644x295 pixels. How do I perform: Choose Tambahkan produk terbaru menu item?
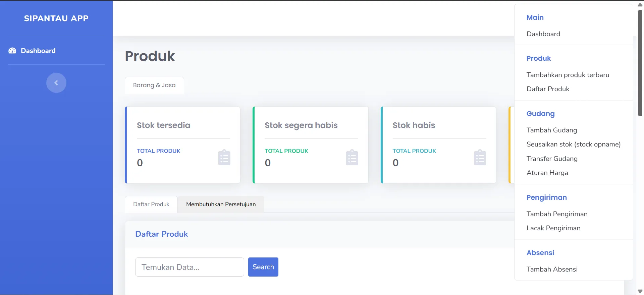[568, 75]
